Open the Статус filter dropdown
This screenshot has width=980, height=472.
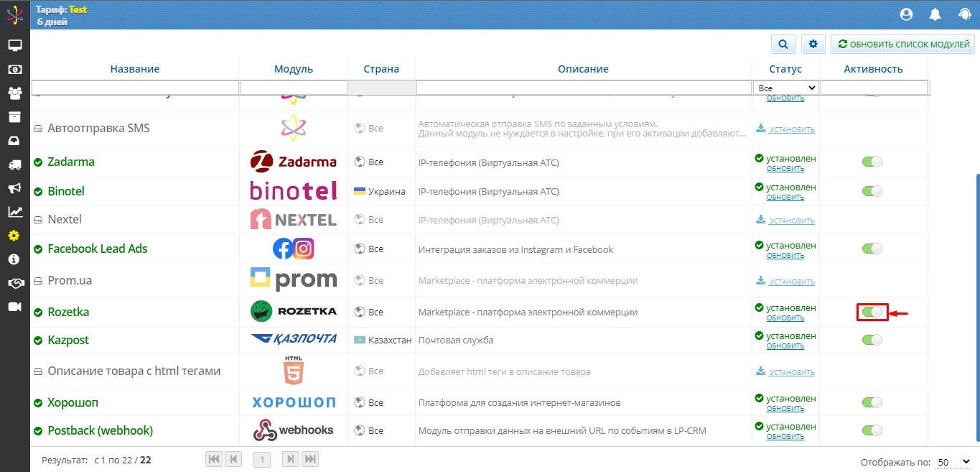click(x=786, y=88)
